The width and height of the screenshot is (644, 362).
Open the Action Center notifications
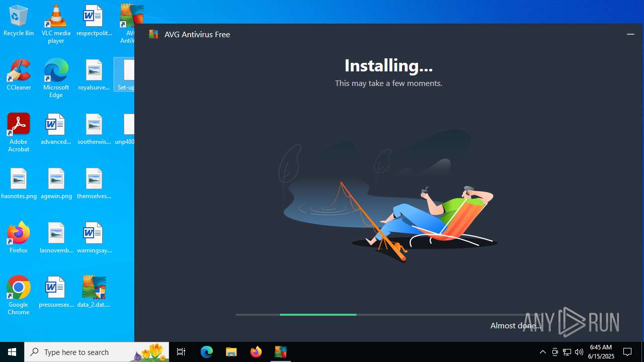[x=628, y=352]
